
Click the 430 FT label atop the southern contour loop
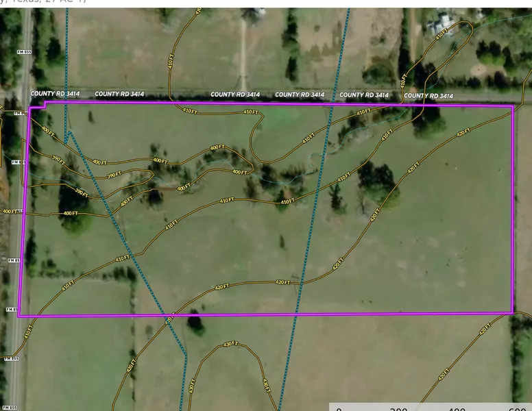(x=231, y=342)
